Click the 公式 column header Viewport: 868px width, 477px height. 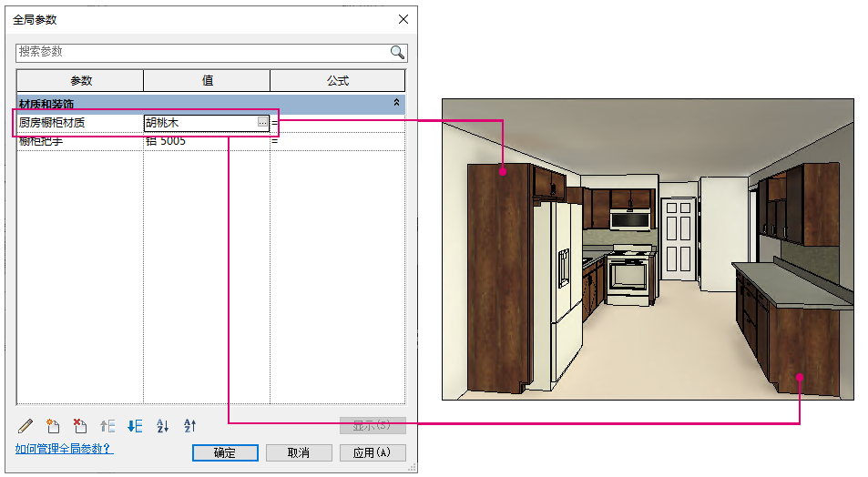pos(338,81)
